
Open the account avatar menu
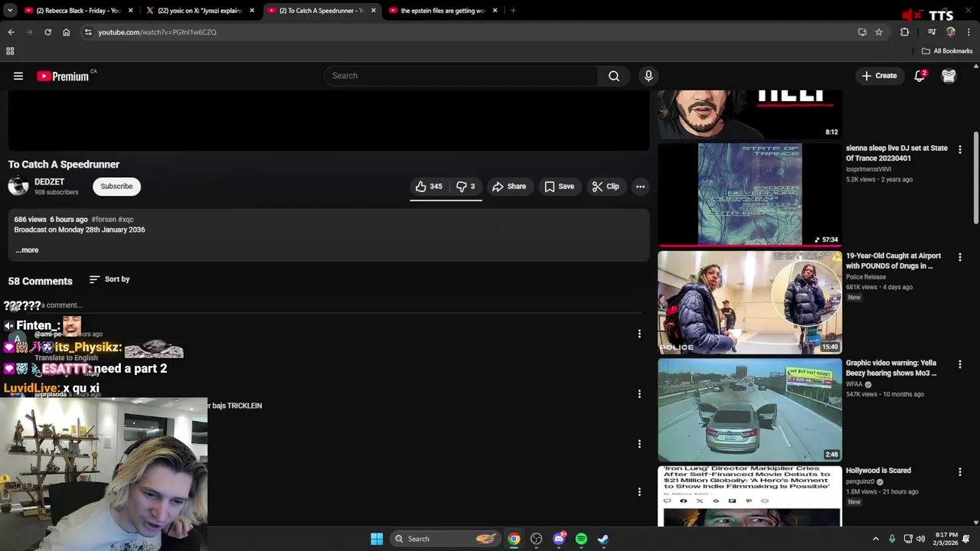tap(949, 76)
